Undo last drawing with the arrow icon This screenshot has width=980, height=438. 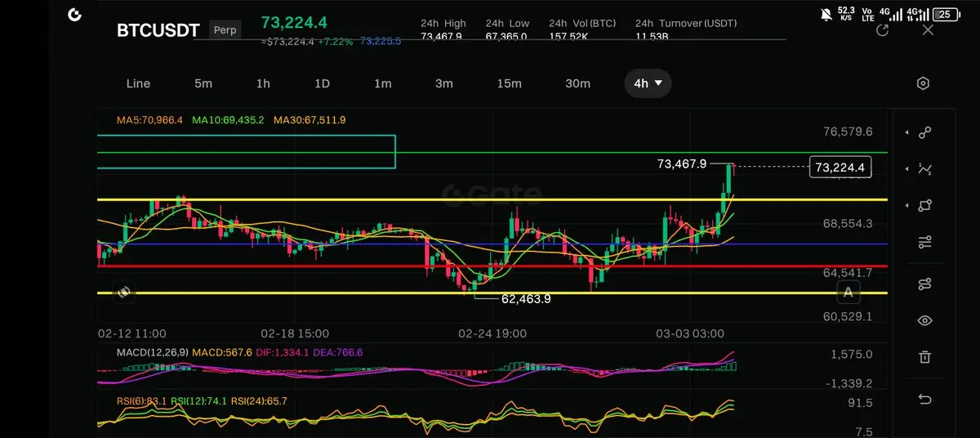point(924,399)
